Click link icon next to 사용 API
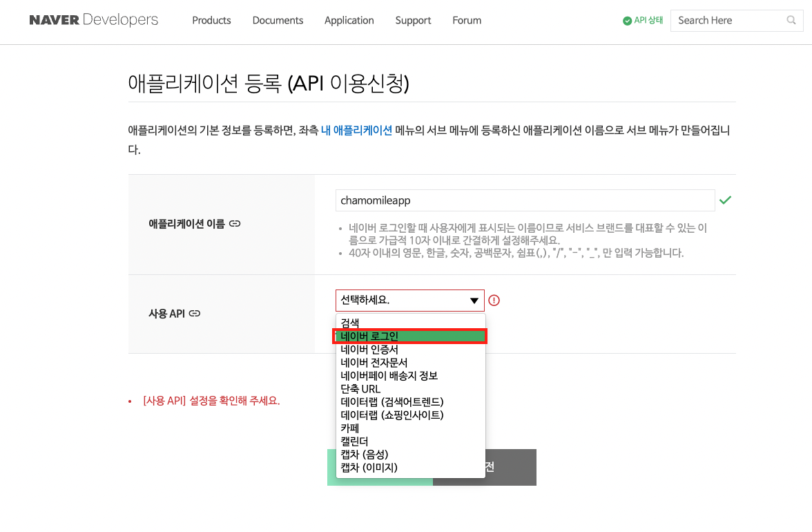Image resolution: width=812 pixels, height=532 pixels. tap(195, 314)
